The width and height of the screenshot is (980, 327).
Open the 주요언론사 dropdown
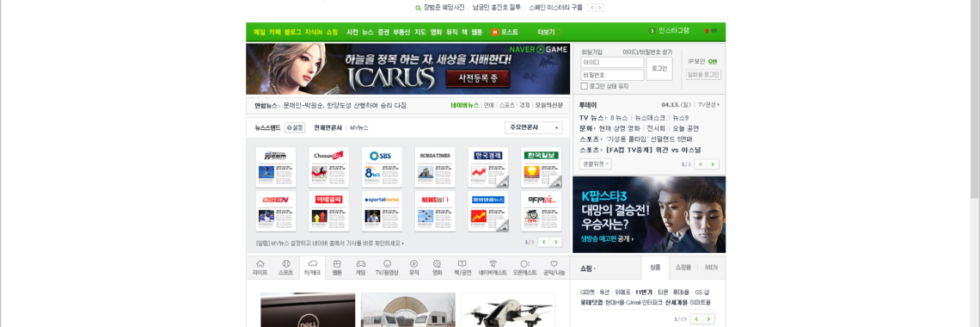533,127
